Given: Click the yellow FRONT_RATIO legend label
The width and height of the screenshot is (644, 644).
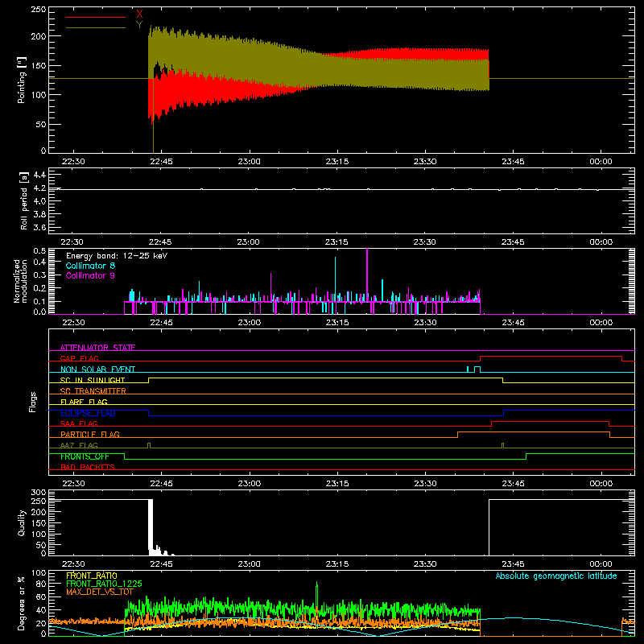Looking at the screenshot, I should point(92,576).
